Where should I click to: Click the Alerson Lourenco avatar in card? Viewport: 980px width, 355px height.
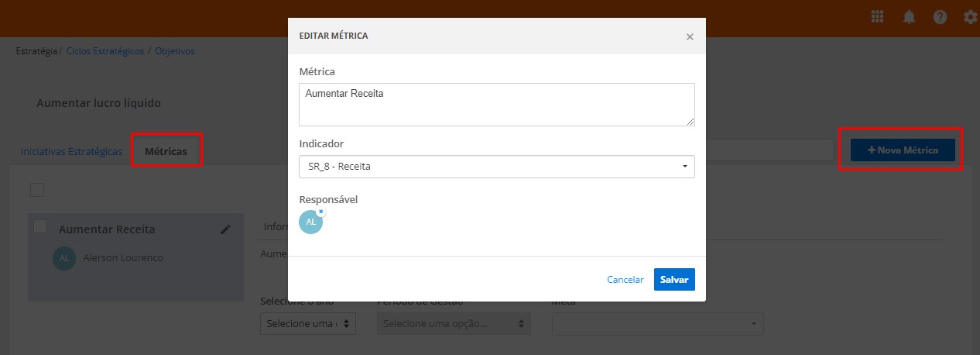pyautogui.click(x=64, y=258)
